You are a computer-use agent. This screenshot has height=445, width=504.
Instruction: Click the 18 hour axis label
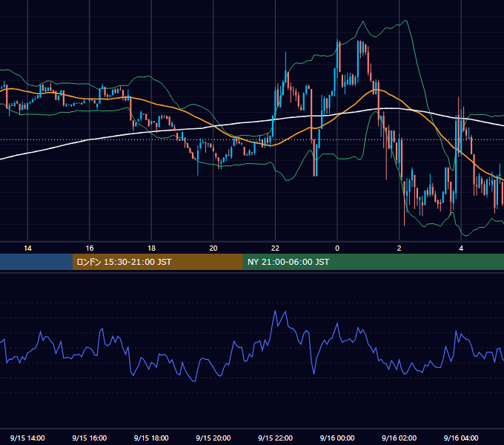coord(151,248)
